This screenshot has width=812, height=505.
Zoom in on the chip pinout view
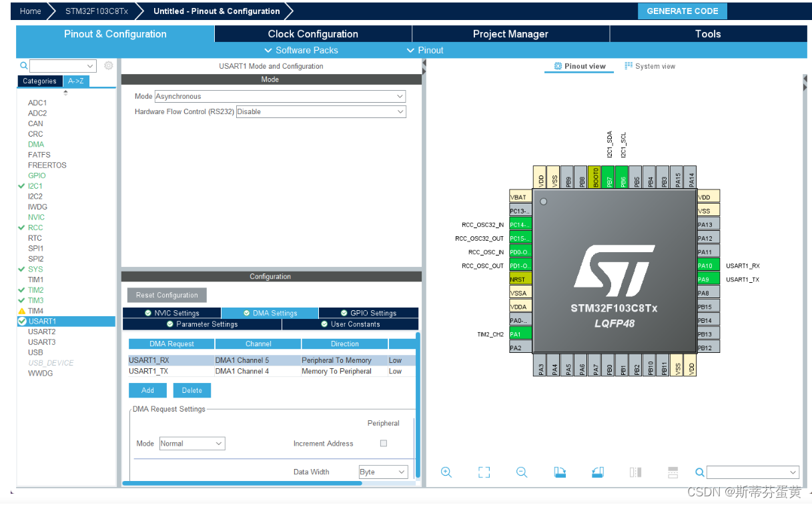446,472
